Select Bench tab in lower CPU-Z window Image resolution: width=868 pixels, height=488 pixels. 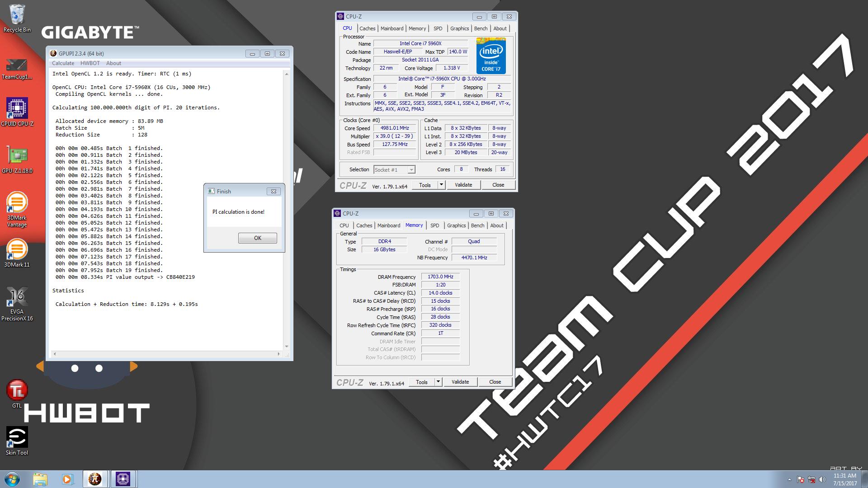pos(477,225)
